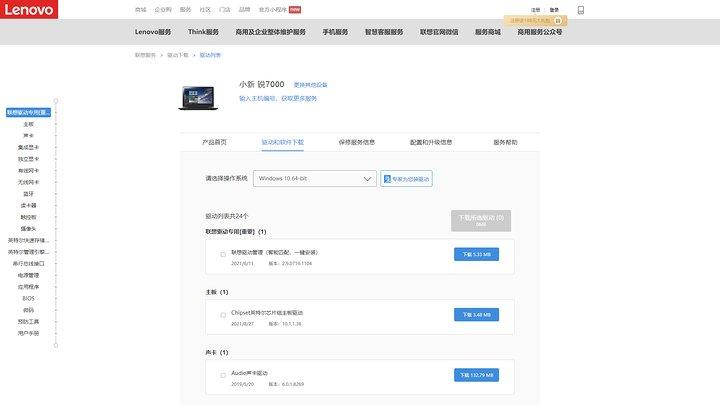Open the 产品首页 tab
720x405 pixels.
(214, 142)
